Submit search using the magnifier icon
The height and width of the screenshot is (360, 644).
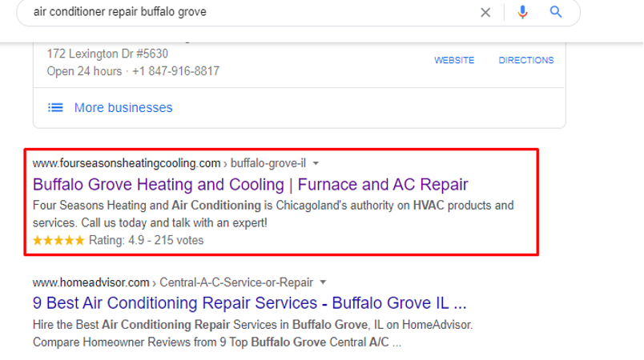[x=556, y=12]
